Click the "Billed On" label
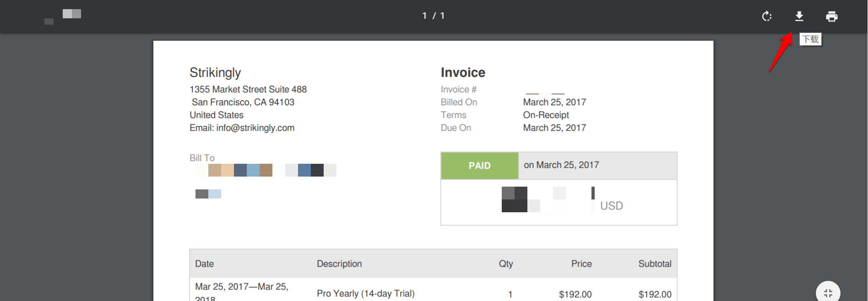Image resolution: width=868 pixels, height=301 pixels. click(x=459, y=102)
